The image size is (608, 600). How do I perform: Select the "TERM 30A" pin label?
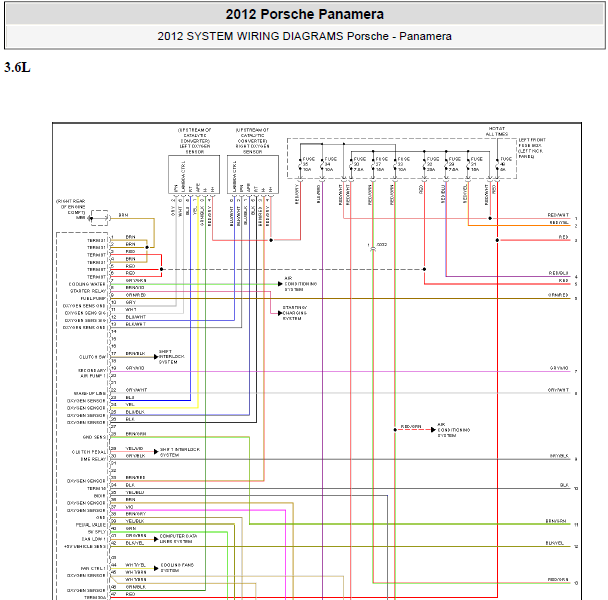pos(95,597)
